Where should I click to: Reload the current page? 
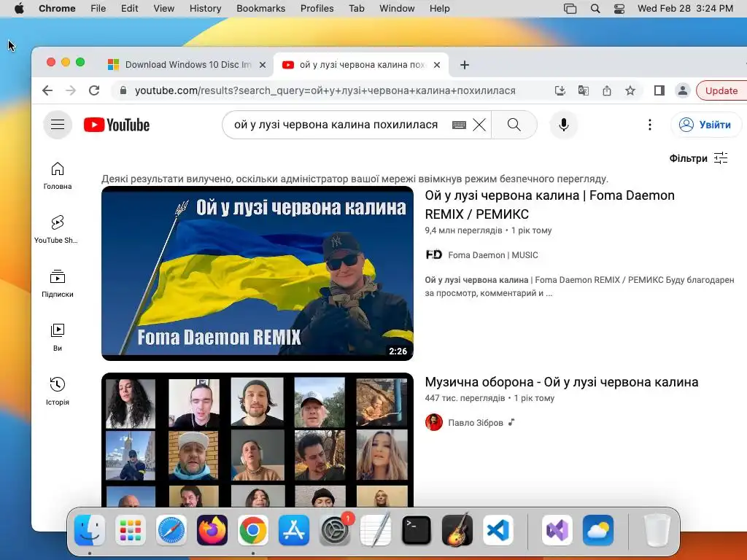[x=94, y=90]
